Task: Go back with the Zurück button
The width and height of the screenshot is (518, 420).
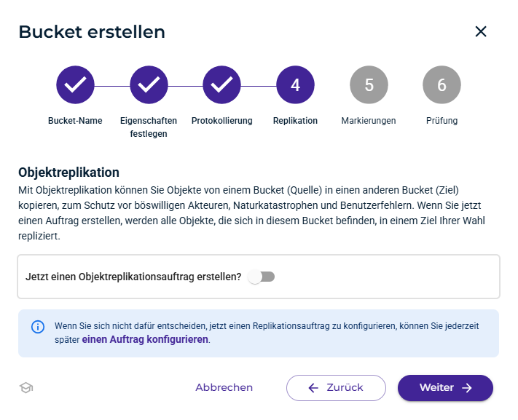Action: (336, 388)
